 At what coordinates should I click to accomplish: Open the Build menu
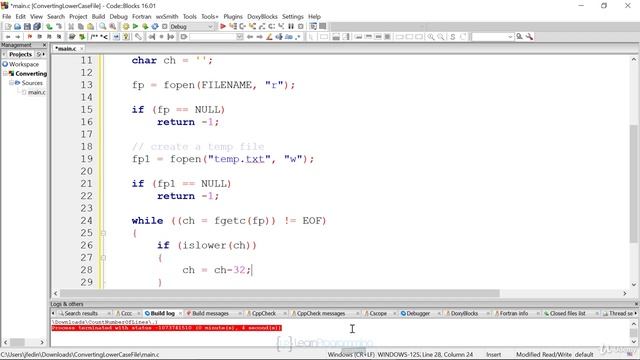click(98, 16)
